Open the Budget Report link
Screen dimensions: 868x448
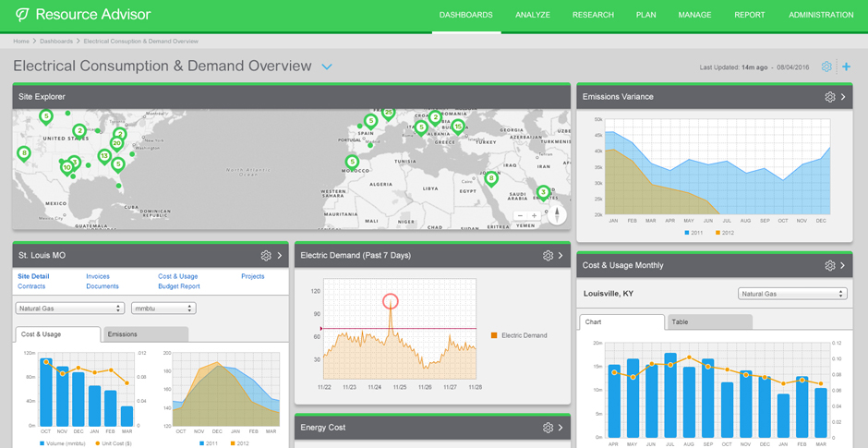point(179,286)
